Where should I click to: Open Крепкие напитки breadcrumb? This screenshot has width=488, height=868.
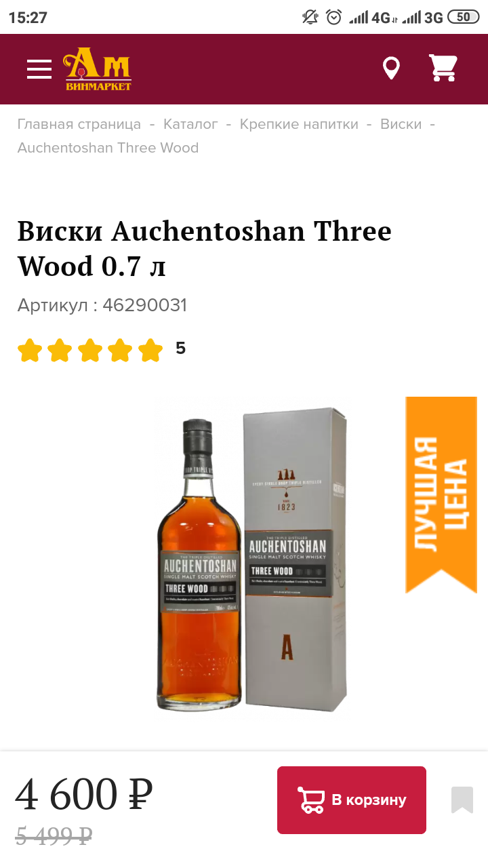point(299,124)
